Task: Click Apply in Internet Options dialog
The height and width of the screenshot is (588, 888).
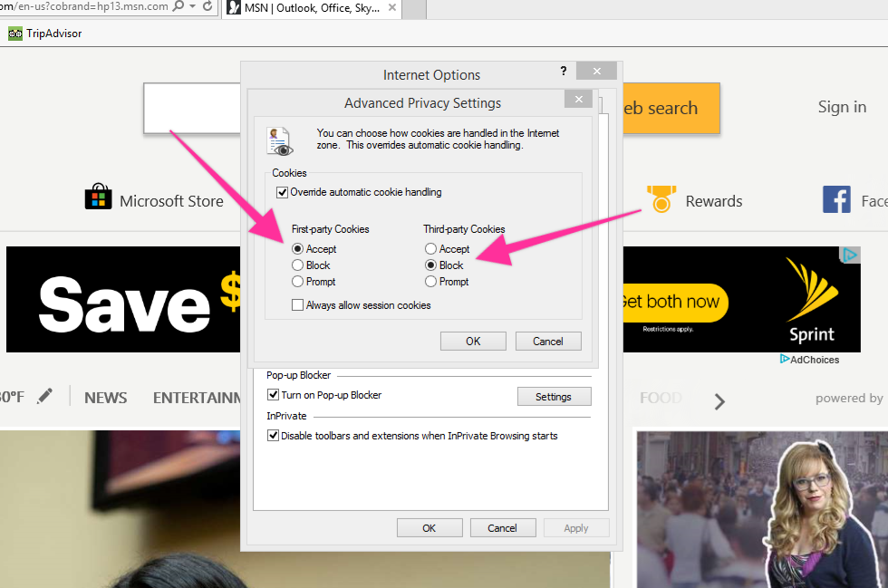Action: pos(576,528)
